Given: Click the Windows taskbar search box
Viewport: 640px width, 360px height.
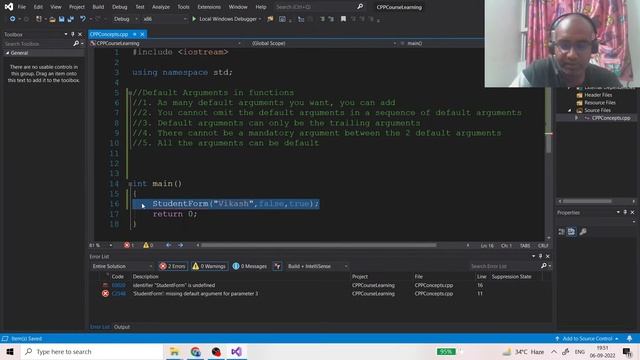Looking at the screenshot, I should click(92, 351).
